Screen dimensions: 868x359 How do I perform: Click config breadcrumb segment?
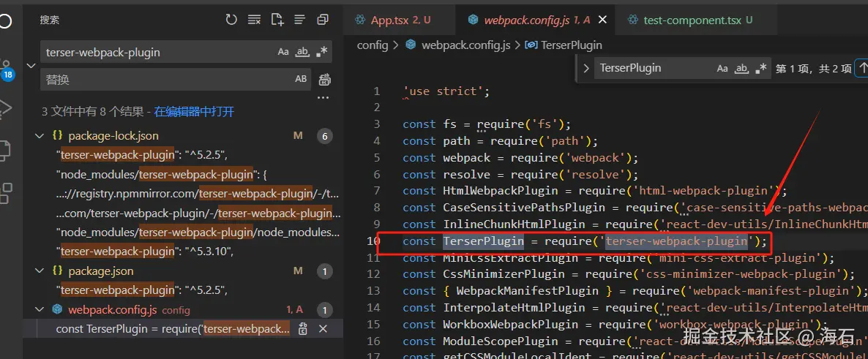pyautogui.click(x=373, y=45)
